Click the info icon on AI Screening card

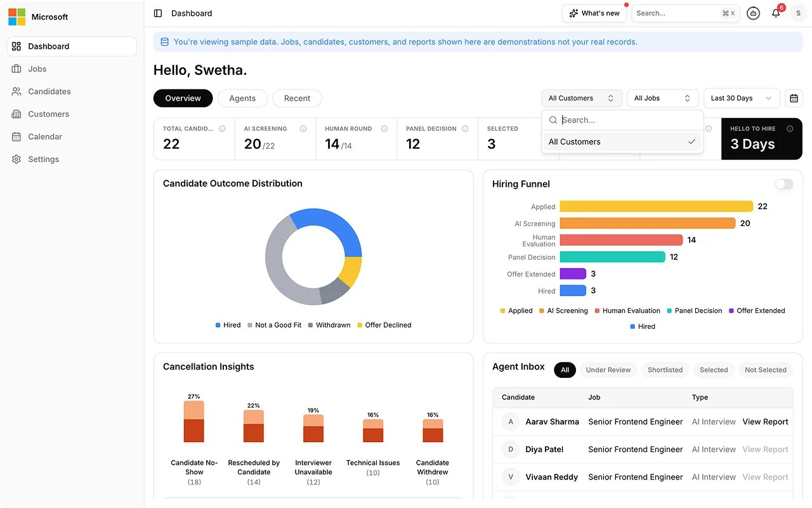click(x=303, y=129)
